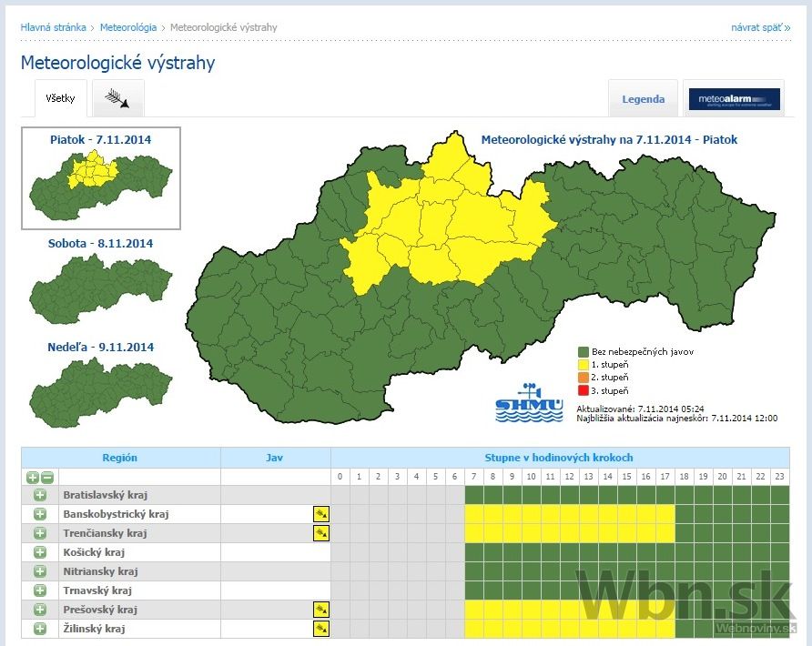
Task: Click hour 12 column header
Action: pyautogui.click(x=569, y=477)
